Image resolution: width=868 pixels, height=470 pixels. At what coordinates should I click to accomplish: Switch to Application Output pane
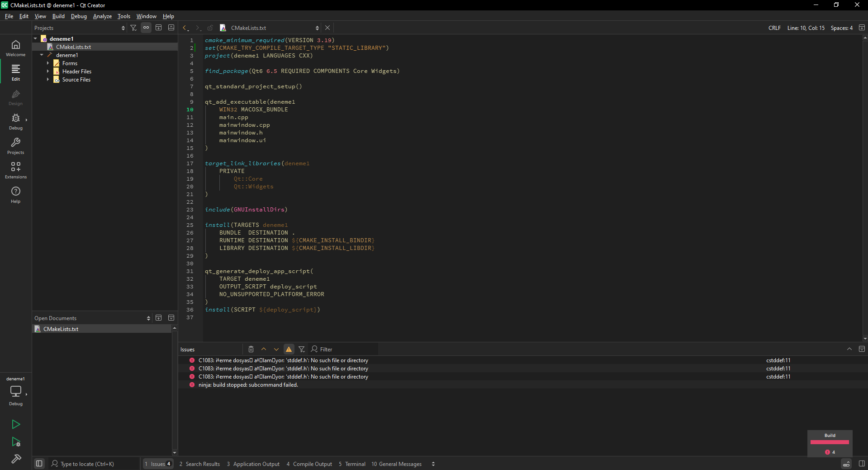(253, 464)
